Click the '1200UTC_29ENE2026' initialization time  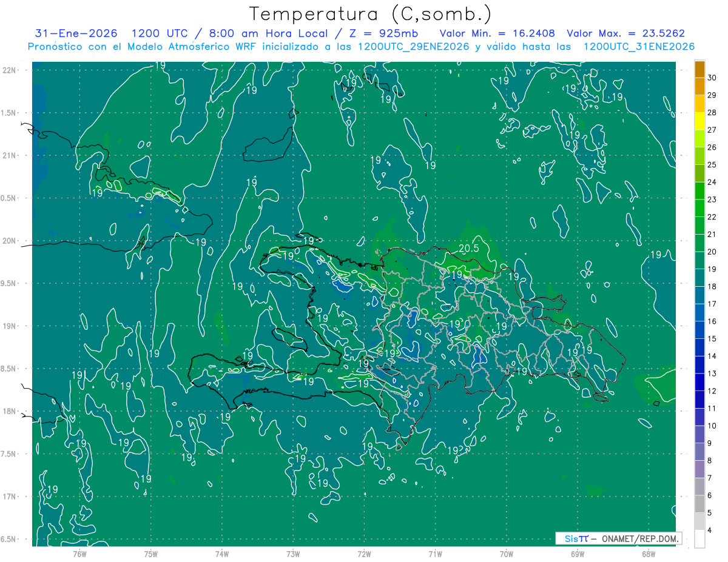tap(414, 47)
